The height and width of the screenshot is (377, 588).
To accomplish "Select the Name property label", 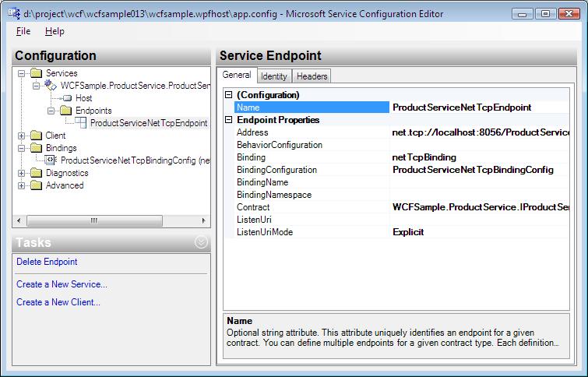I will 312,107.
